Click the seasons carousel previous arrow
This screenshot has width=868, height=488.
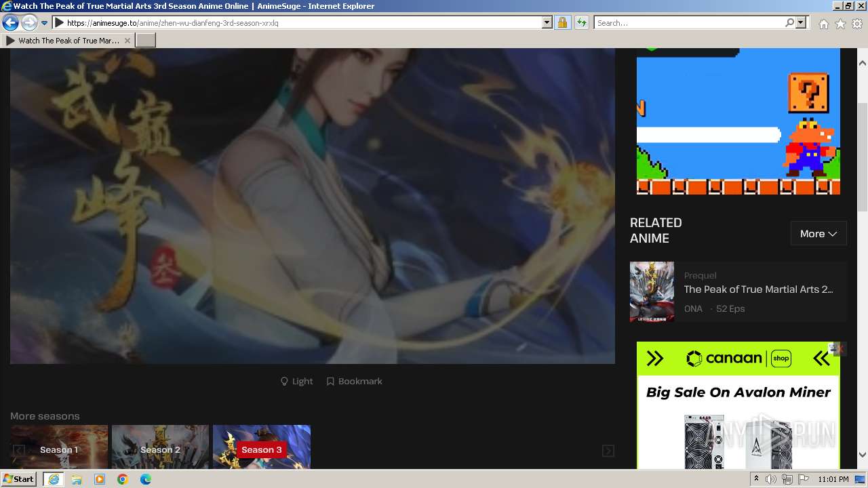pos(19,451)
